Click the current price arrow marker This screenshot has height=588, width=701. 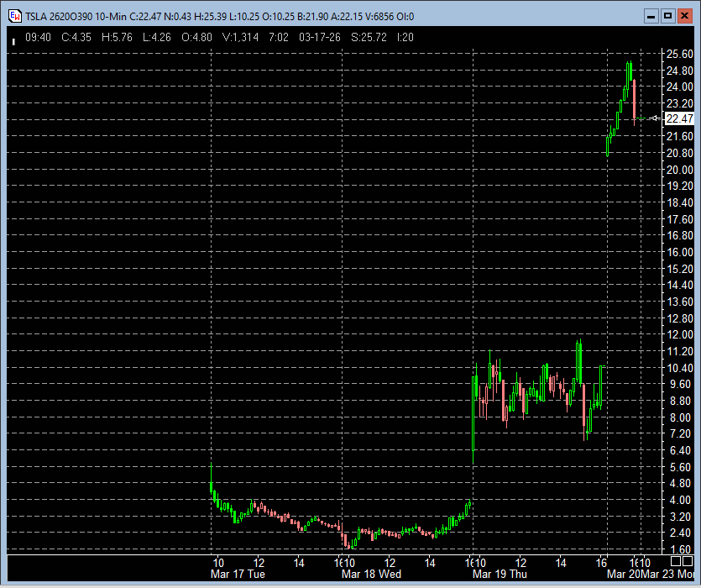tap(656, 118)
